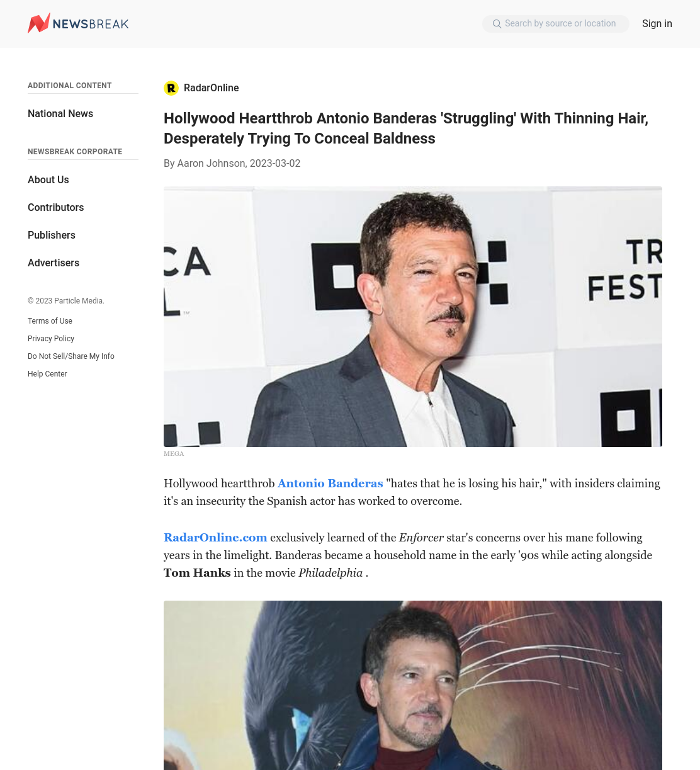The height and width of the screenshot is (770, 700).
Task: Open the RadarOnline publisher name link
Action: [x=211, y=88]
